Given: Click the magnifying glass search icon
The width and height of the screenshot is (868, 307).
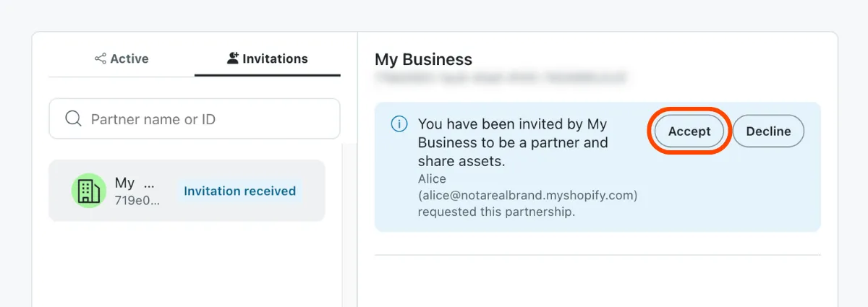Looking at the screenshot, I should coord(73,118).
